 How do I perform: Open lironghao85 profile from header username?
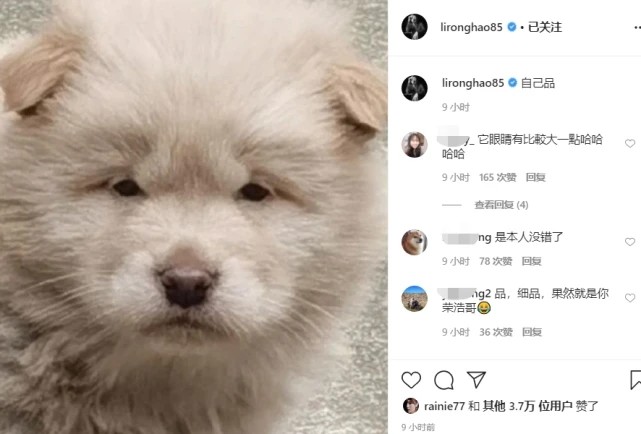[471, 27]
